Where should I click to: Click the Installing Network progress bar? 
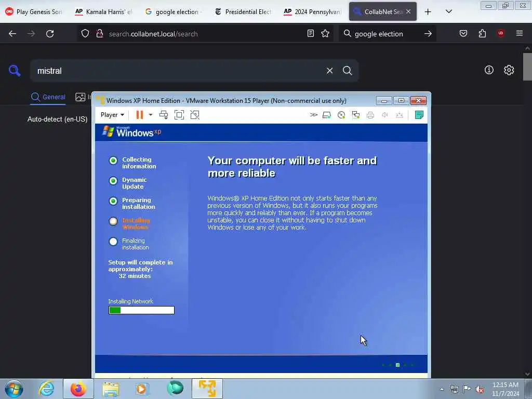pos(141,310)
